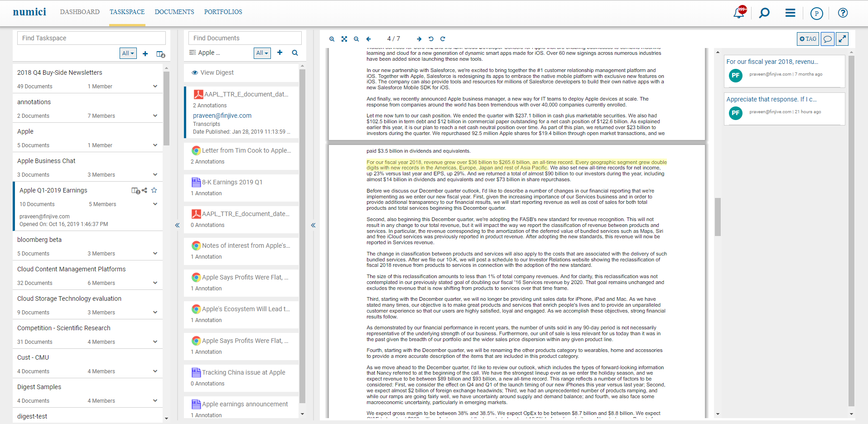Open the documents All filter dropdown
This screenshot has width=868, height=424.
[x=262, y=53]
